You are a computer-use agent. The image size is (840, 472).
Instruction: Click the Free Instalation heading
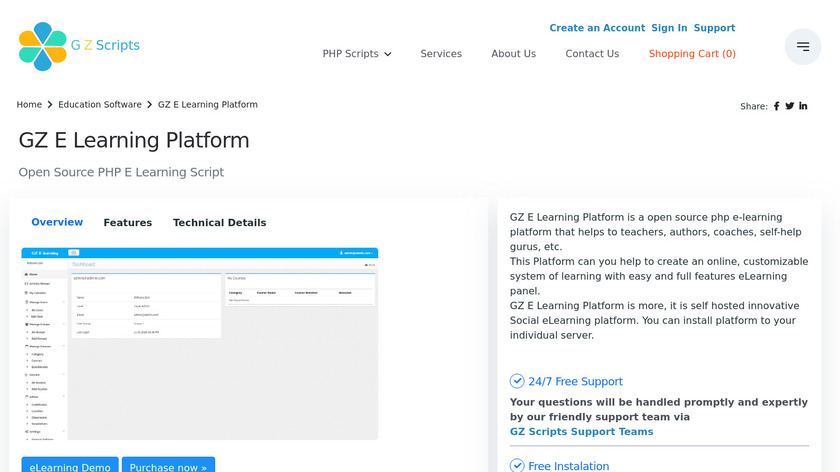point(568,466)
